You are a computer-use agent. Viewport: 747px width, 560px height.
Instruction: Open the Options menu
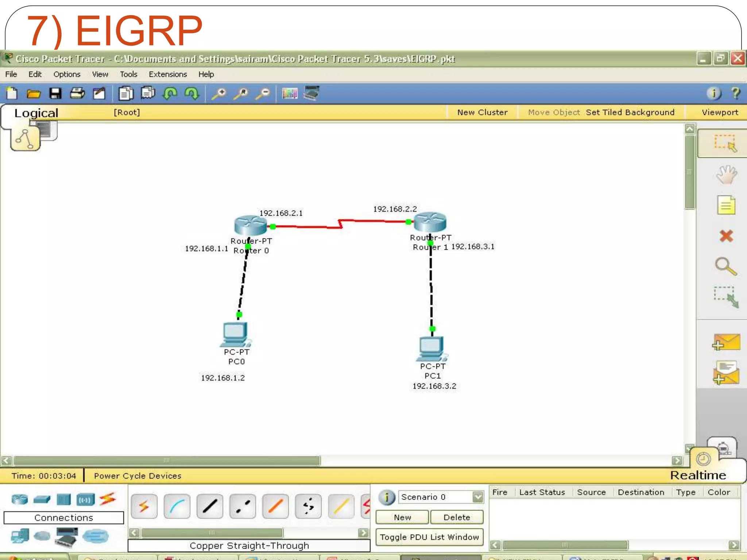[67, 74]
